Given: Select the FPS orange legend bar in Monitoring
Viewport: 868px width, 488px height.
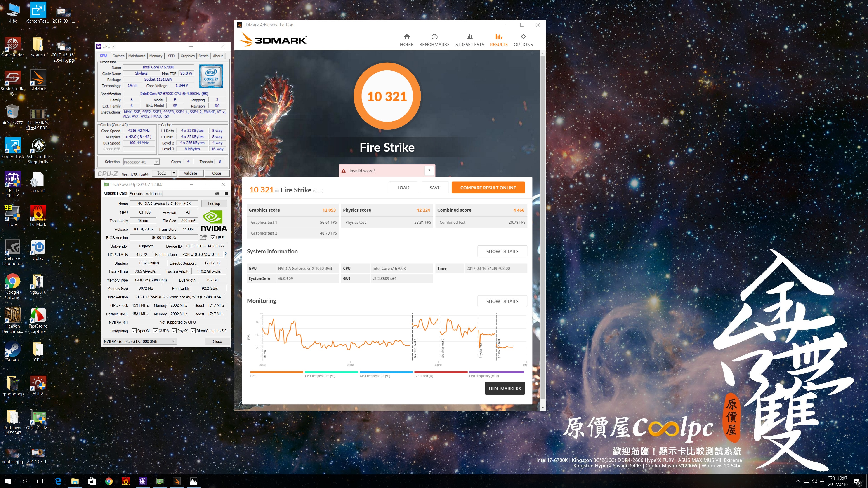Looking at the screenshot, I should tap(276, 372).
